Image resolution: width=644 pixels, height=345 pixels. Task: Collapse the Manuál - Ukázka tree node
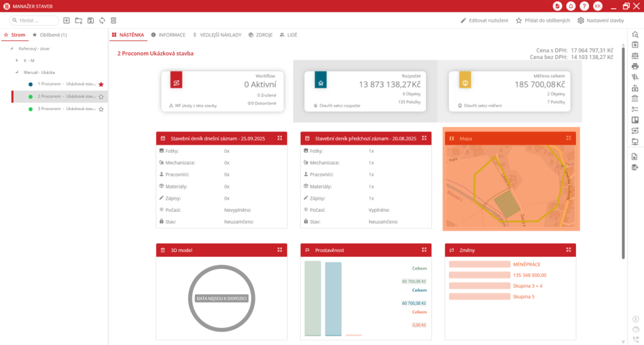pyautogui.click(x=17, y=72)
